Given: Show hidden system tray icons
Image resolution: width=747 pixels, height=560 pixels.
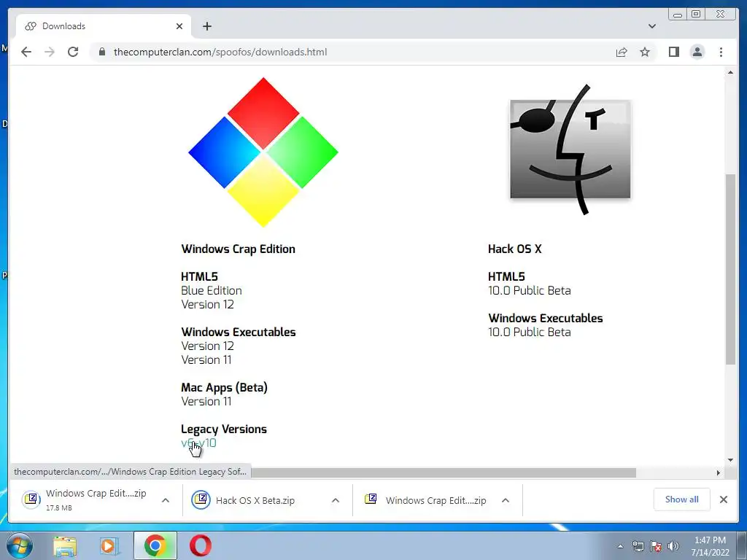Looking at the screenshot, I should coord(620,546).
